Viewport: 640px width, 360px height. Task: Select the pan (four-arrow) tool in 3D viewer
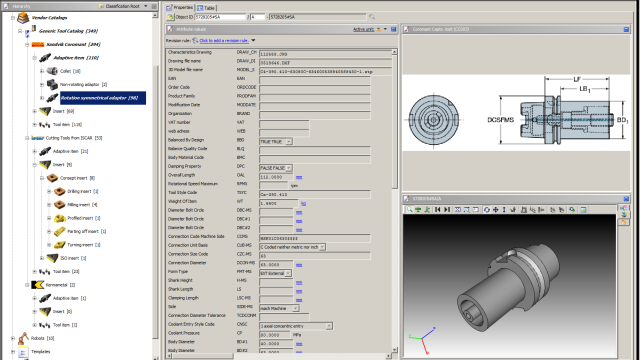[x=496, y=209]
